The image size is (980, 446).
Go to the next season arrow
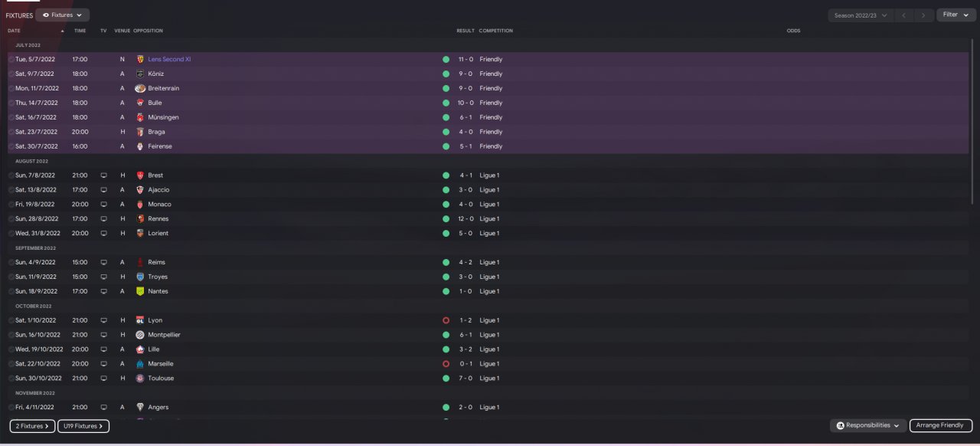click(x=925, y=15)
